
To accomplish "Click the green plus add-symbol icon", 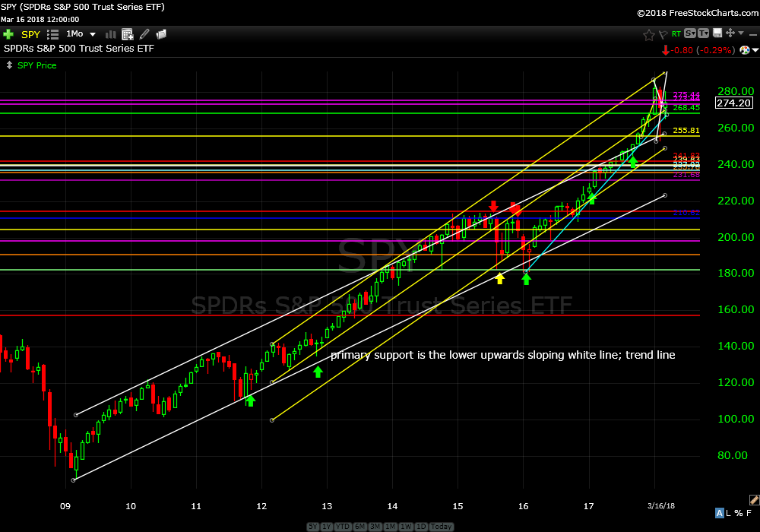I will pos(8,34).
